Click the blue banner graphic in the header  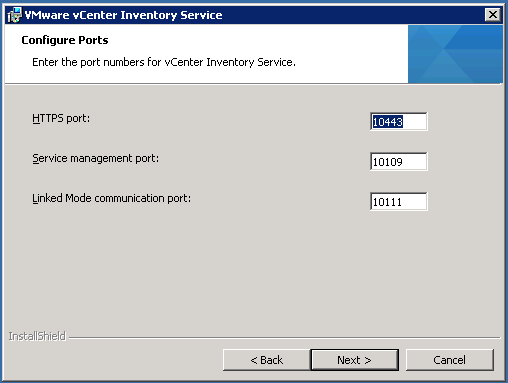pyautogui.click(x=455, y=54)
